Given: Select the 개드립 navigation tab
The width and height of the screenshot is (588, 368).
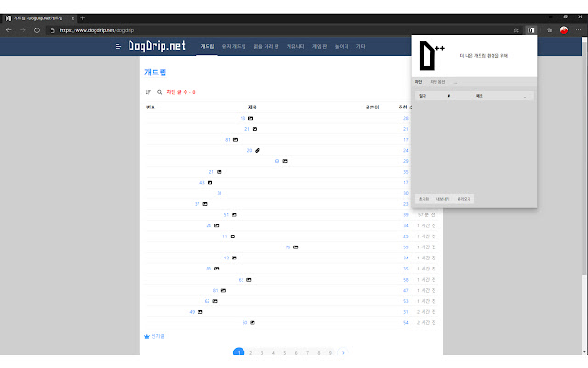Looking at the screenshot, I should (207, 46).
